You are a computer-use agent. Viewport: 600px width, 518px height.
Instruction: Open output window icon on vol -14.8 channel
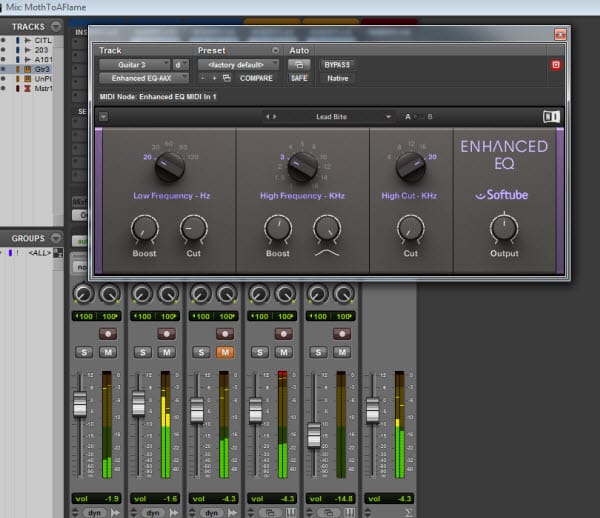pos(328,512)
